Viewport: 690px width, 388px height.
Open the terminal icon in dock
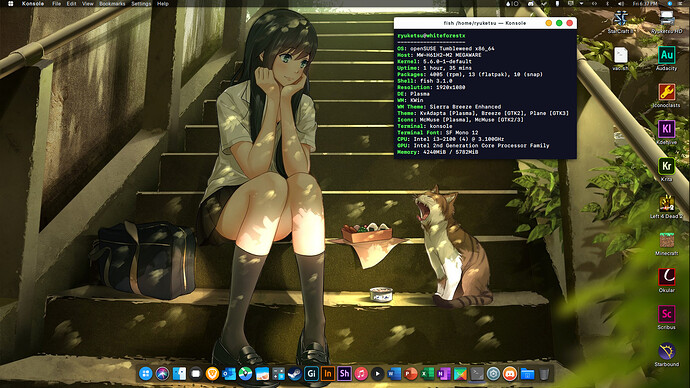[x=477, y=374]
